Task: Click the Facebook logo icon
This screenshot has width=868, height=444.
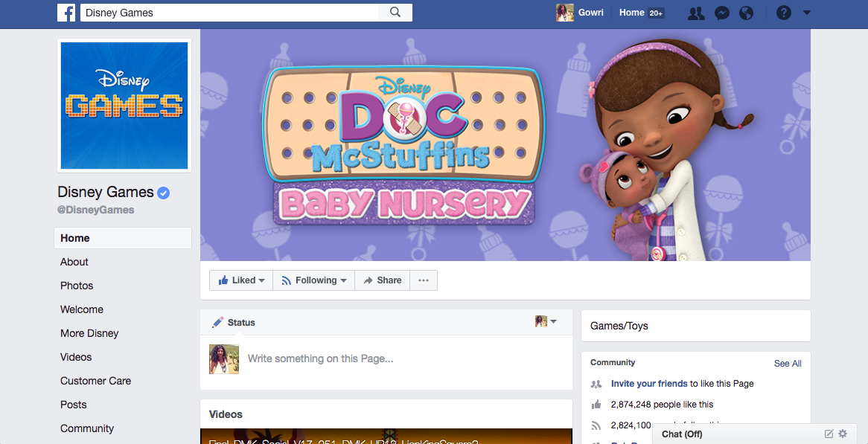Action: [66, 13]
